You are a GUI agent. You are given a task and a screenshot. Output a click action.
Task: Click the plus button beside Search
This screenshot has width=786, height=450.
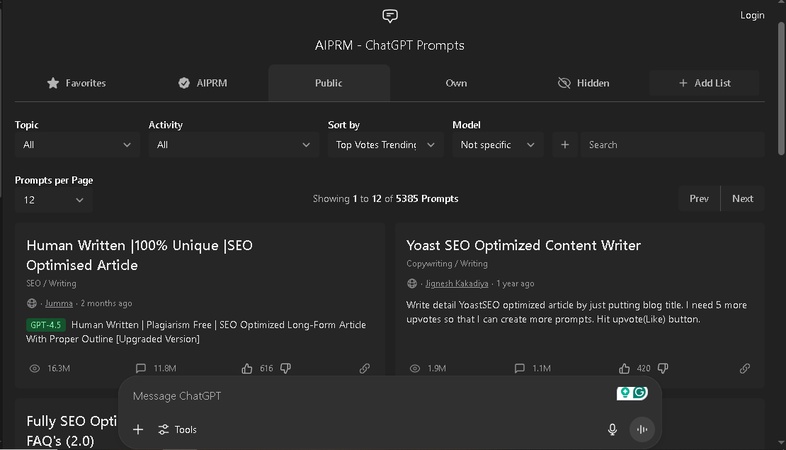(565, 145)
